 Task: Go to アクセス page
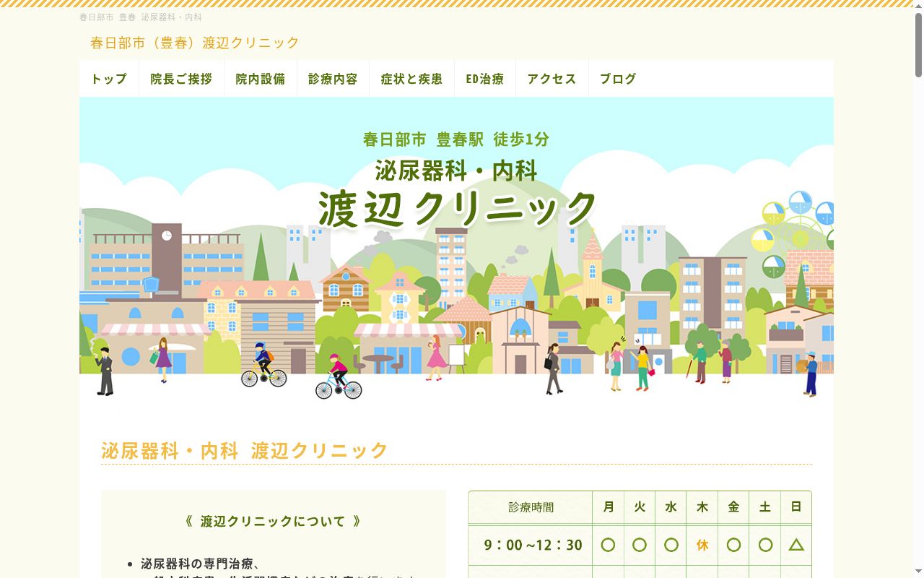552,79
